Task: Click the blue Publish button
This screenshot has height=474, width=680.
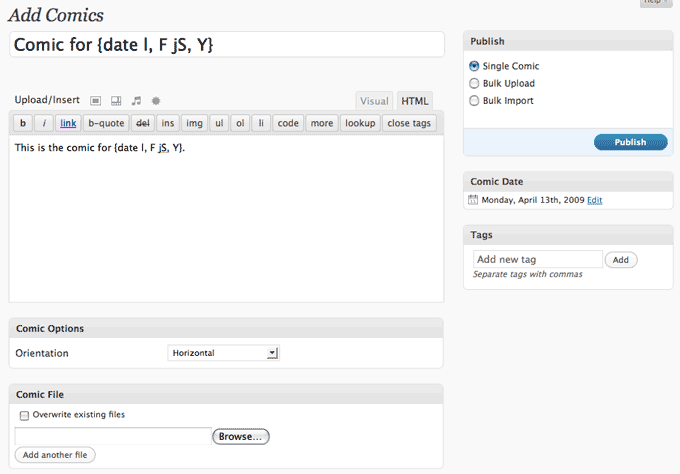Action: pos(631,142)
